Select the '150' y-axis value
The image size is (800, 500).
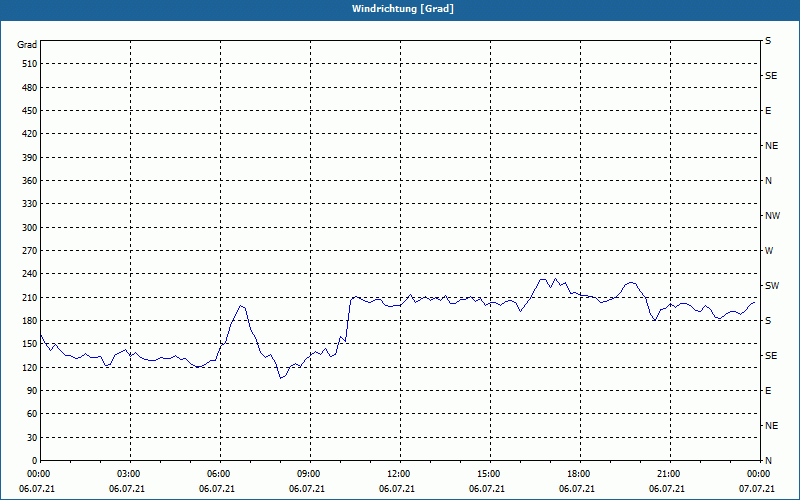pyautogui.click(x=30, y=344)
